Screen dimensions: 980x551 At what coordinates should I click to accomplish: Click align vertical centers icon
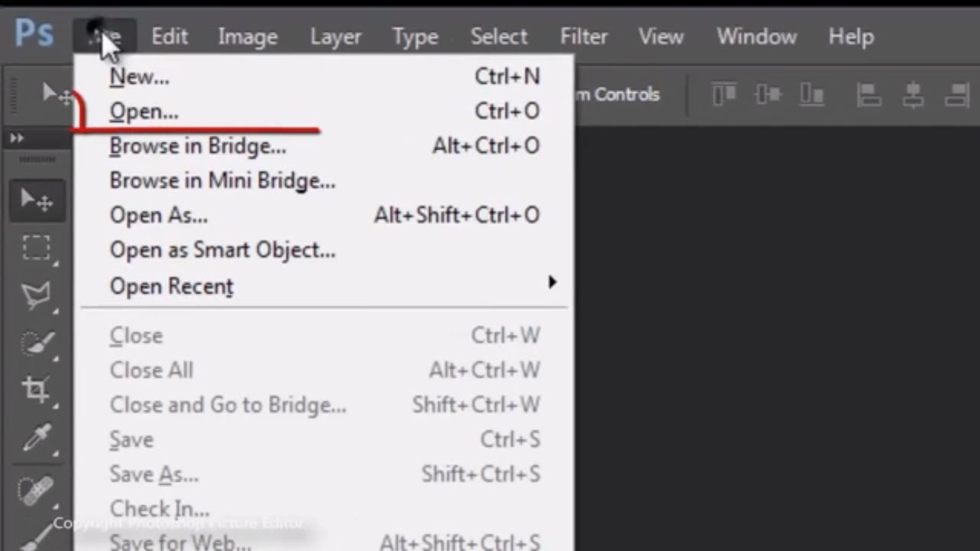(767, 95)
